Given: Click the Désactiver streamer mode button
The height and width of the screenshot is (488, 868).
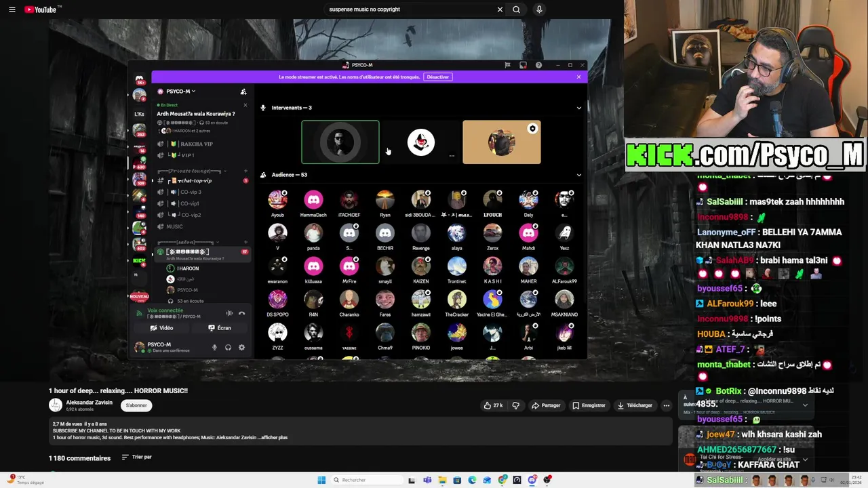Looking at the screenshot, I should (x=437, y=77).
